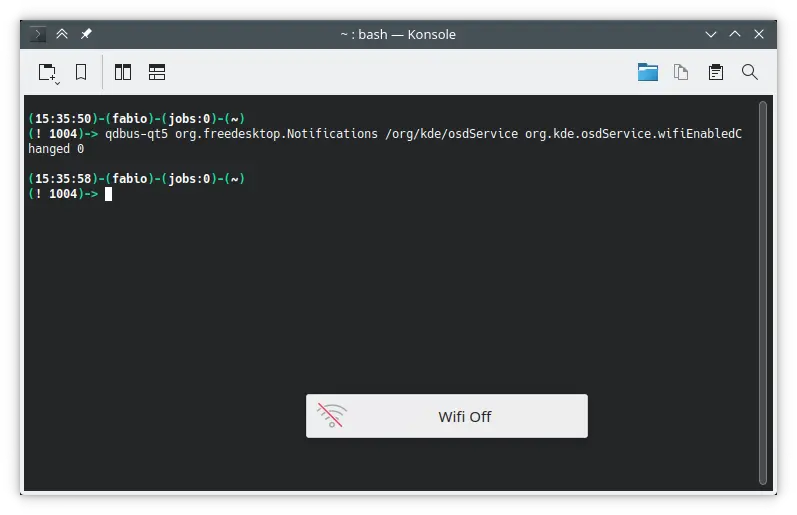The height and width of the screenshot is (515, 797).
Task: Open the find search icon
Action: pyautogui.click(x=750, y=72)
